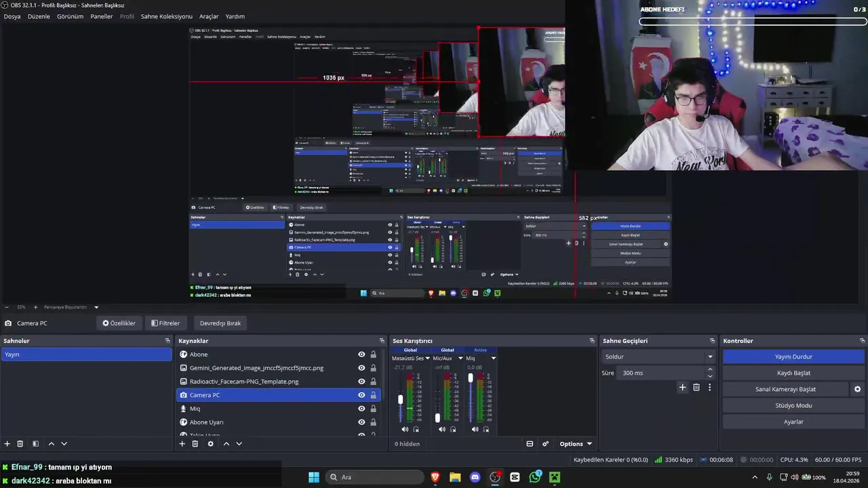868x488 pixels.
Task: Remove the selected source with the trash icon
Action: point(195,444)
